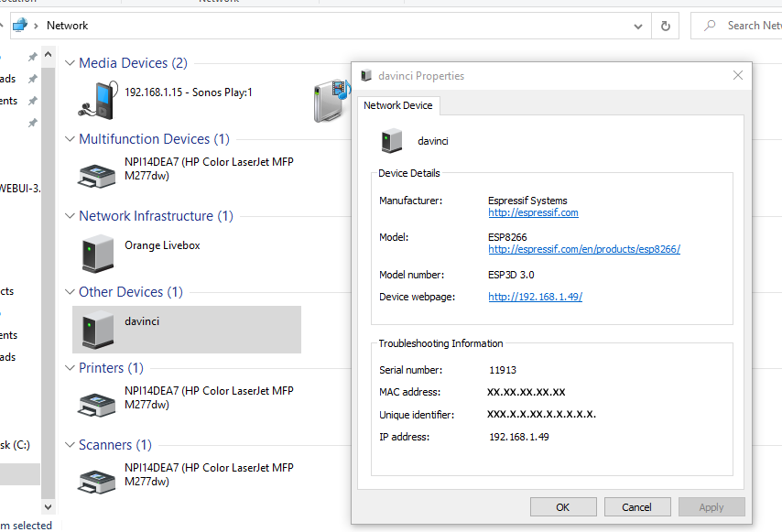Open the device webpage link 192.168.1.49
The image size is (782, 532).
[535, 297]
